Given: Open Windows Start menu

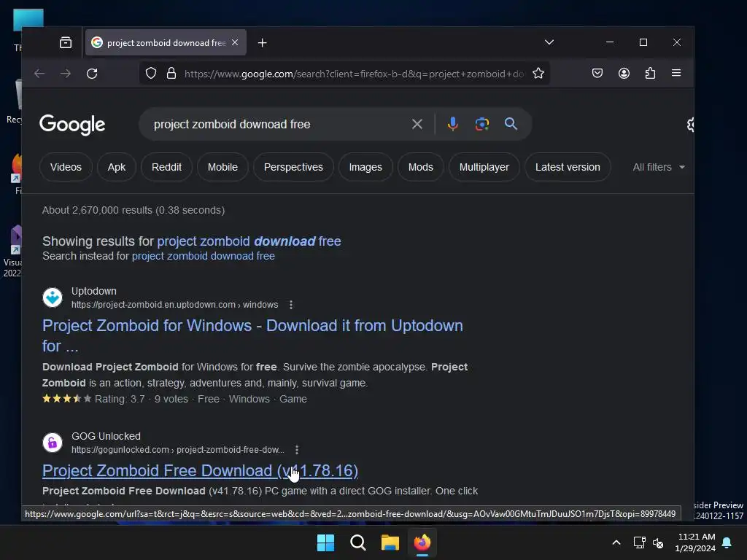Looking at the screenshot, I should coord(326,542).
